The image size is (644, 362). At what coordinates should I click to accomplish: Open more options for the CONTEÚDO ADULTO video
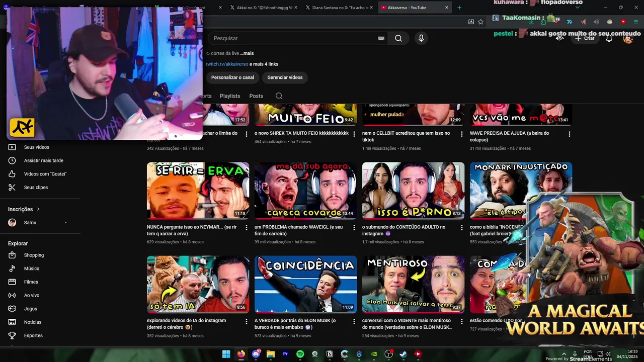tap(462, 228)
